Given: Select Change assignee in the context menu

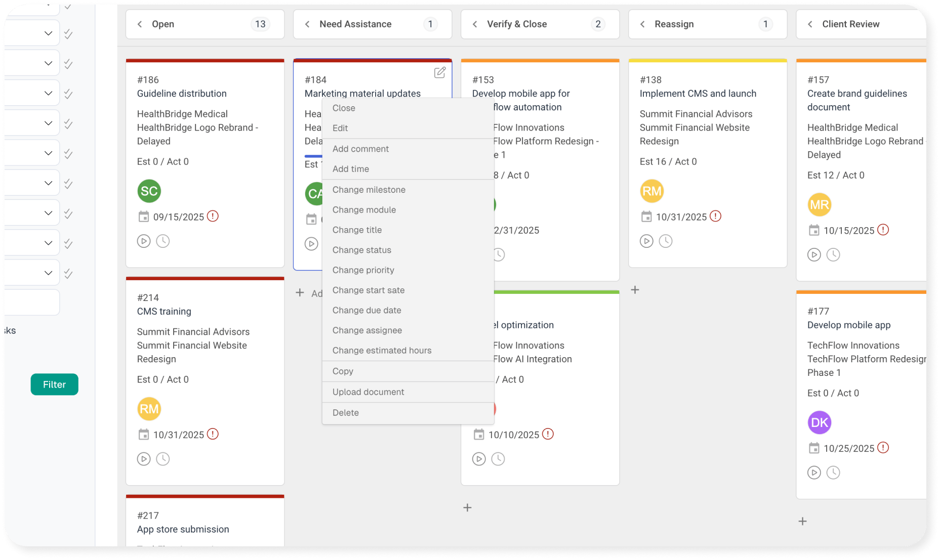Looking at the screenshot, I should tap(367, 330).
